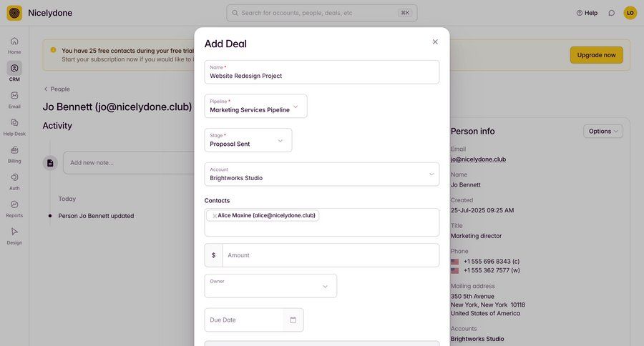Click the Marketing director title text

coord(476,236)
